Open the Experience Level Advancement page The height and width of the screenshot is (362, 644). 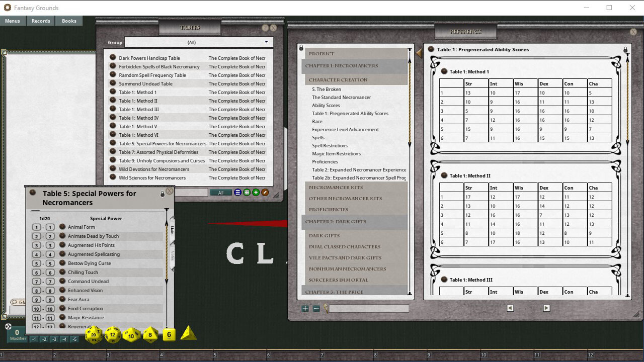click(345, 130)
